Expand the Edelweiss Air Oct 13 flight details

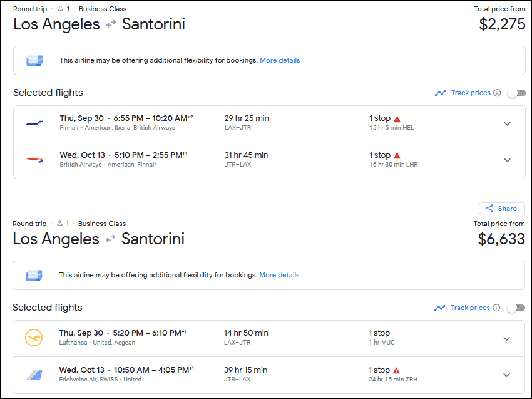click(506, 375)
